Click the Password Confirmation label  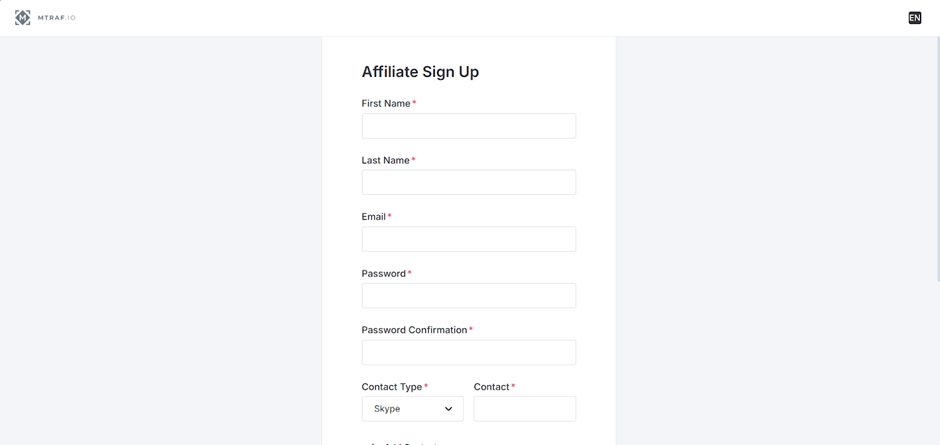coord(414,330)
